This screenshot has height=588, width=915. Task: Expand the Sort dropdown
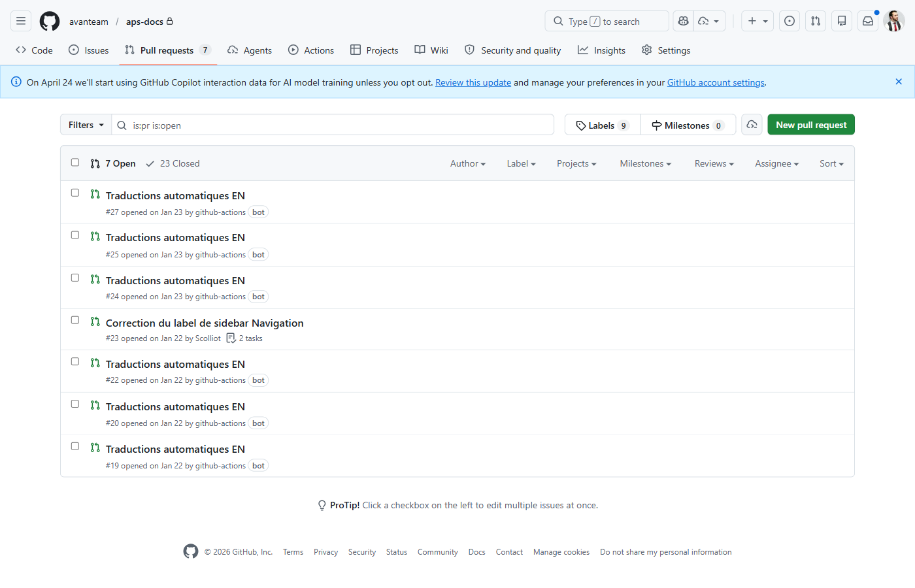[x=831, y=163]
